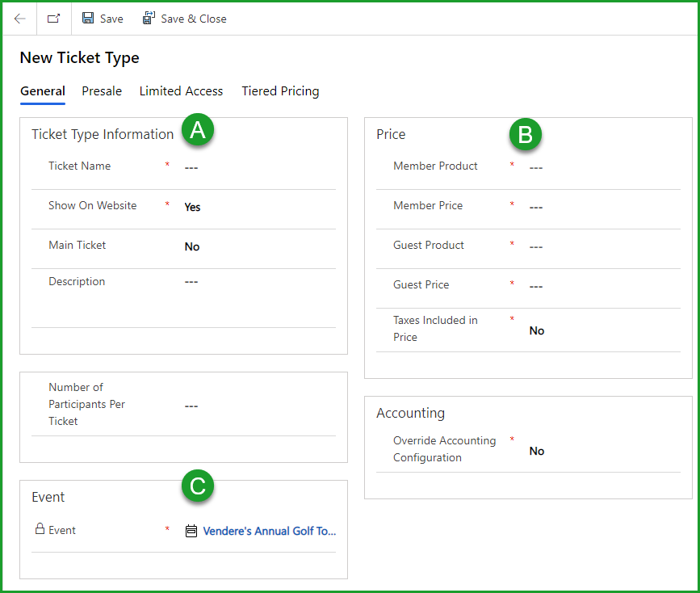Click the Save floppy disk icon
The image size is (700, 593).
pos(88,19)
